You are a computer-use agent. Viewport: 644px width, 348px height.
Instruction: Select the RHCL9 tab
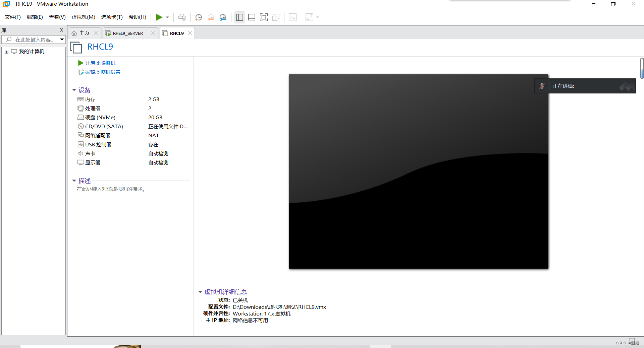click(177, 33)
